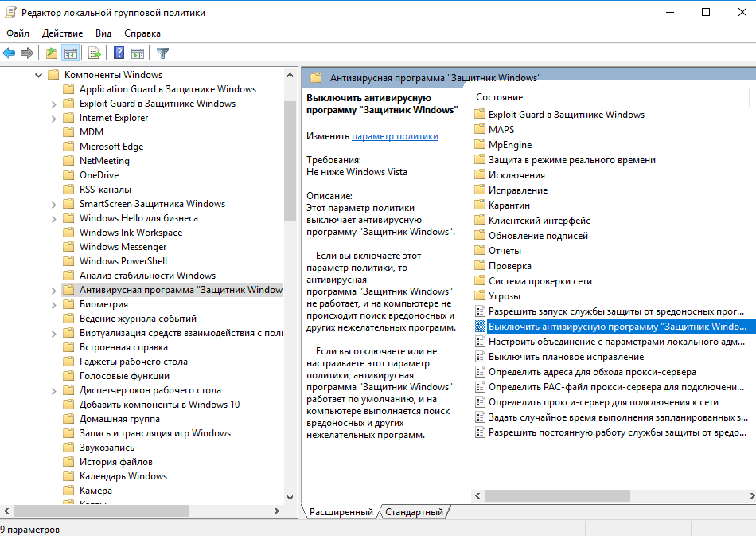This screenshot has width=756, height=536.
Task: Click the Угрозы folder icon
Action: tap(480, 295)
